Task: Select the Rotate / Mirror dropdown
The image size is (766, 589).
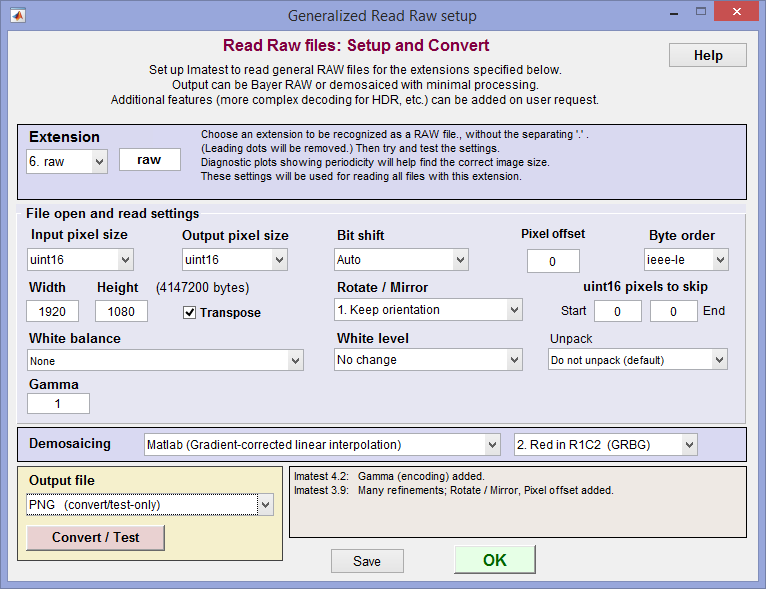Action: tap(428, 310)
